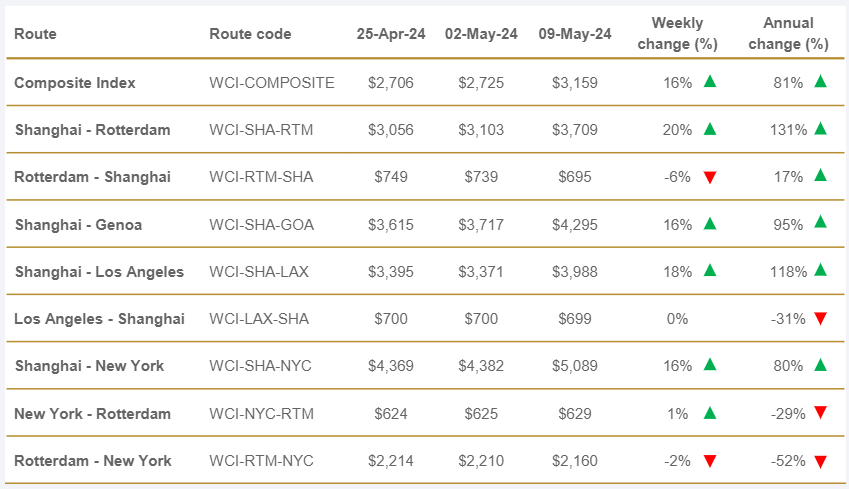Click the red weekly arrow for Rotterdam - Shanghai
Image resolution: width=849 pixels, height=489 pixels.
710,177
